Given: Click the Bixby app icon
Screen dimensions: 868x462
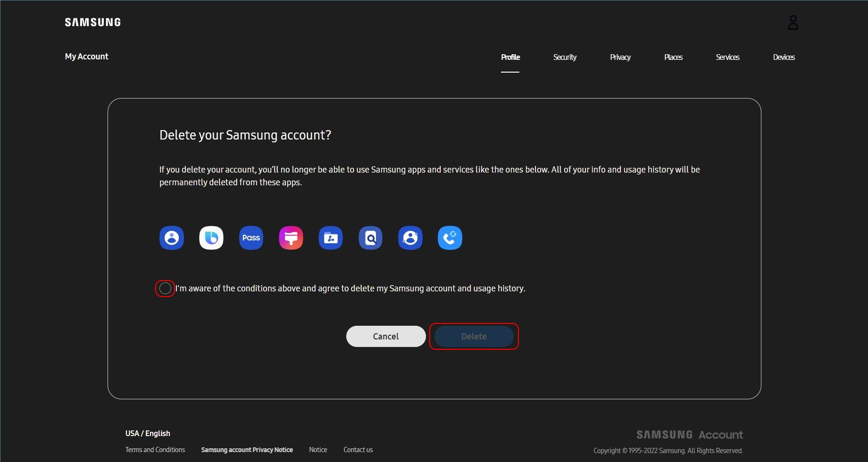Looking at the screenshot, I should coord(211,238).
